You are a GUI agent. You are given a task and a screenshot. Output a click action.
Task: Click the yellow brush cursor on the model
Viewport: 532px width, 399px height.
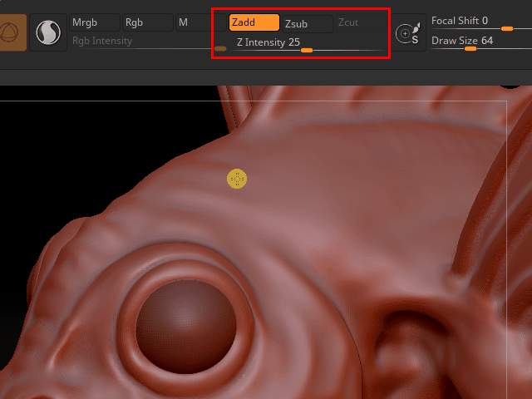pyautogui.click(x=237, y=179)
